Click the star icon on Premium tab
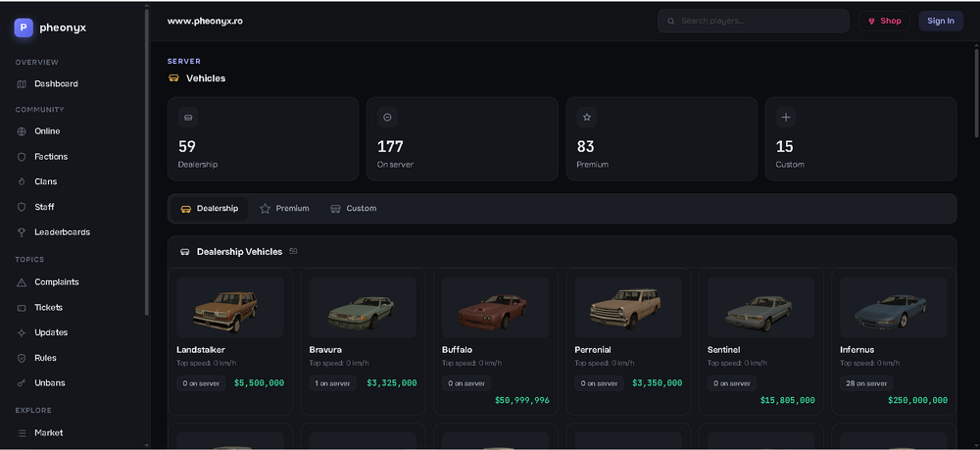Screen dimensions: 980x450 tap(265, 209)
